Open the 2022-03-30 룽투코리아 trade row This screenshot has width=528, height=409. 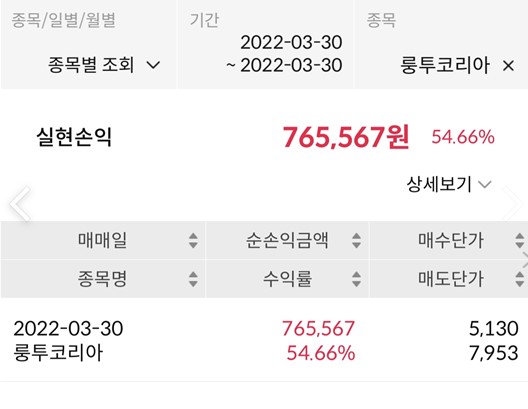coord(264,340)
